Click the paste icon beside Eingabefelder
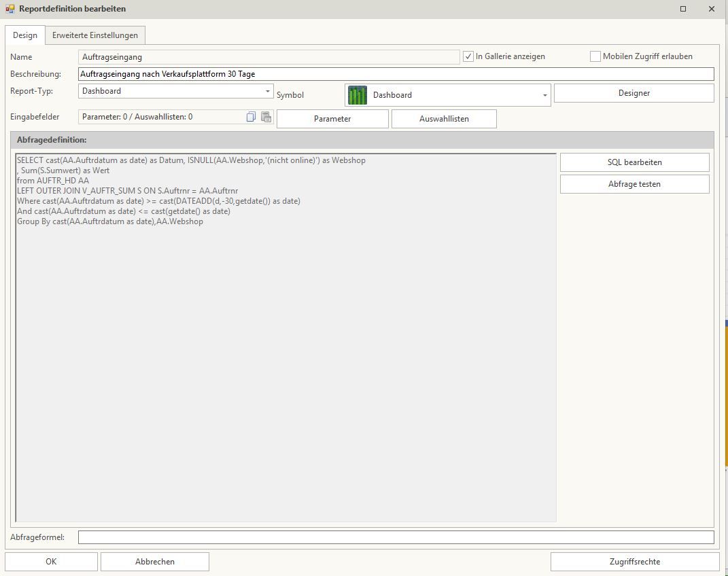 tap(266, 117)
